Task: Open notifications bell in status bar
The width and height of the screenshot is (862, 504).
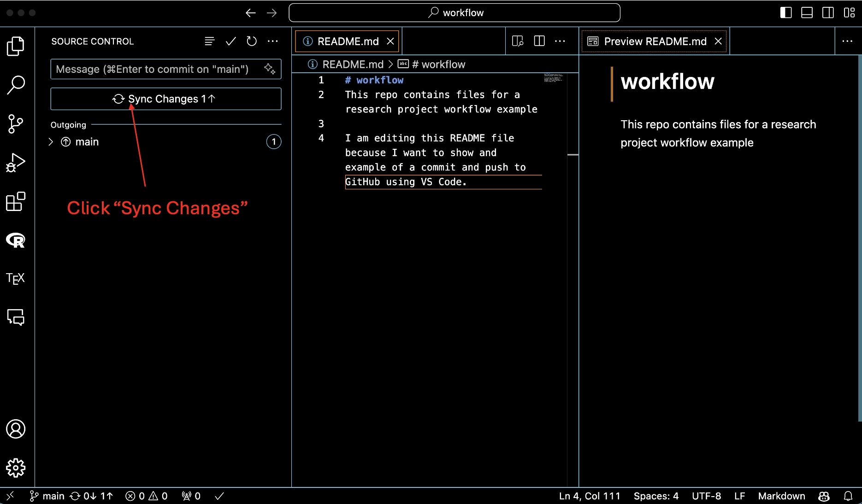Action: pyautogui.click(x=848, y=496)
